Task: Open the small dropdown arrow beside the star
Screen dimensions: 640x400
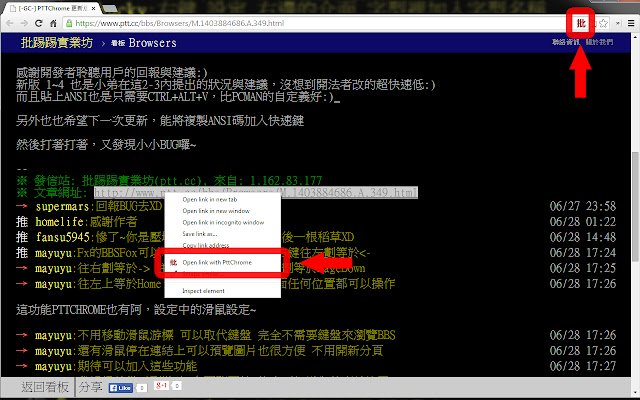Action: 618,23
